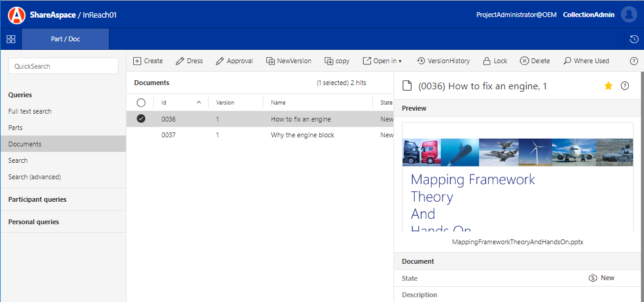This screenshot has width=644, height=302.
Task: Click the New state value with icon
Action: 601,278
